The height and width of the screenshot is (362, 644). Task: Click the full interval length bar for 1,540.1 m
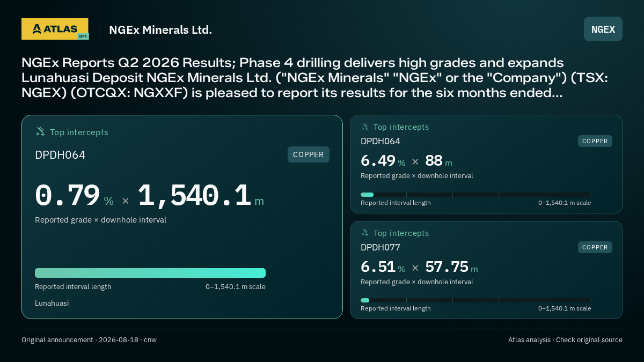(x=150, y=273)
